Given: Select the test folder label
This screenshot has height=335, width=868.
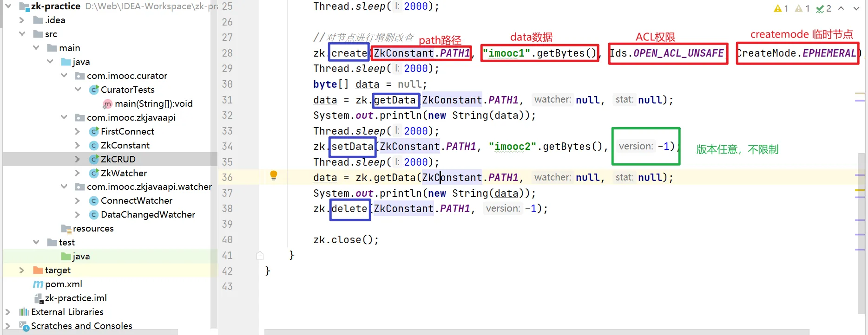Looking at the screenshot, I should 67,243.
